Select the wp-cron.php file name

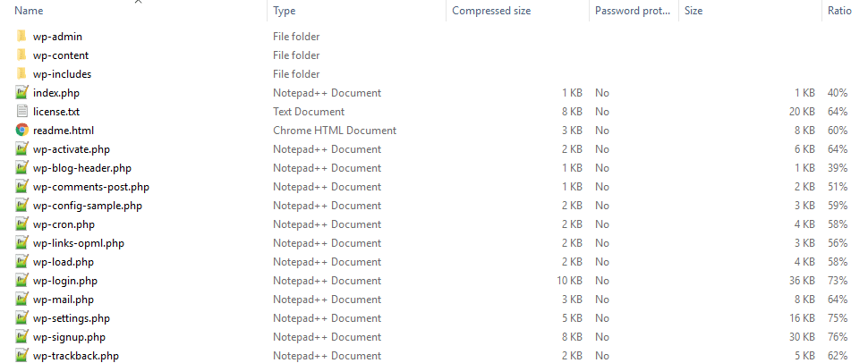(64, 224)
